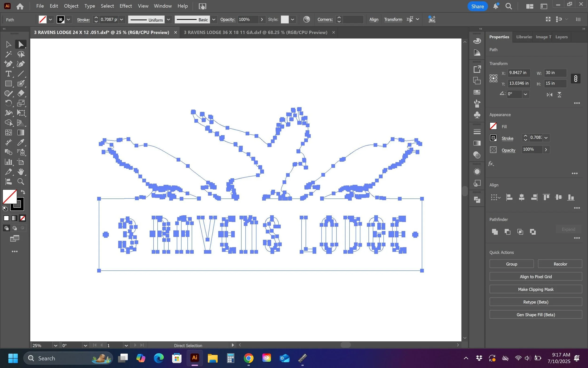Click Pathfinder Unite icon
The height and width of the screenshot is (368, 588).
(x=494, y=231)
